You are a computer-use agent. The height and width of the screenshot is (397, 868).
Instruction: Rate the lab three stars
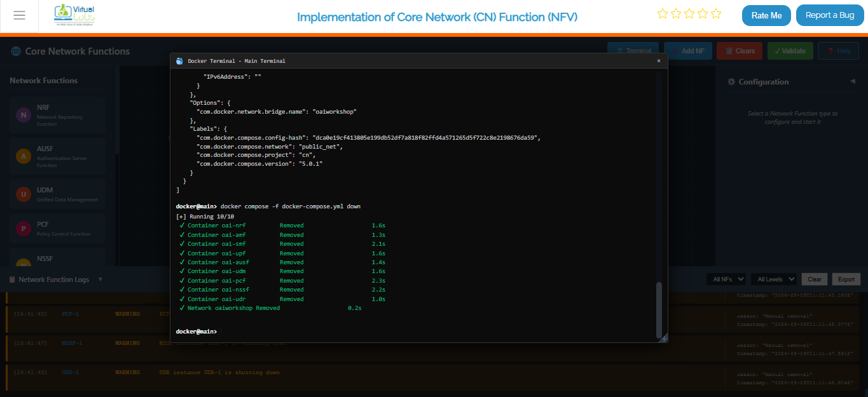689,13
